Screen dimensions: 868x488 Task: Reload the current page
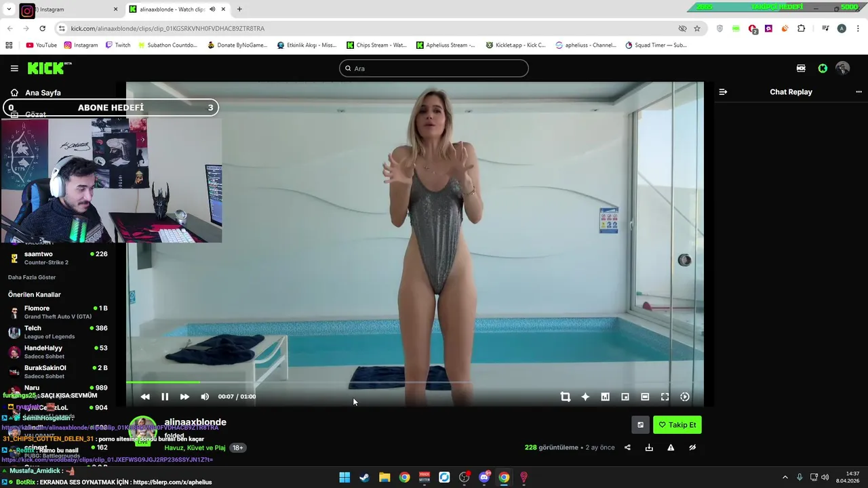42,28
